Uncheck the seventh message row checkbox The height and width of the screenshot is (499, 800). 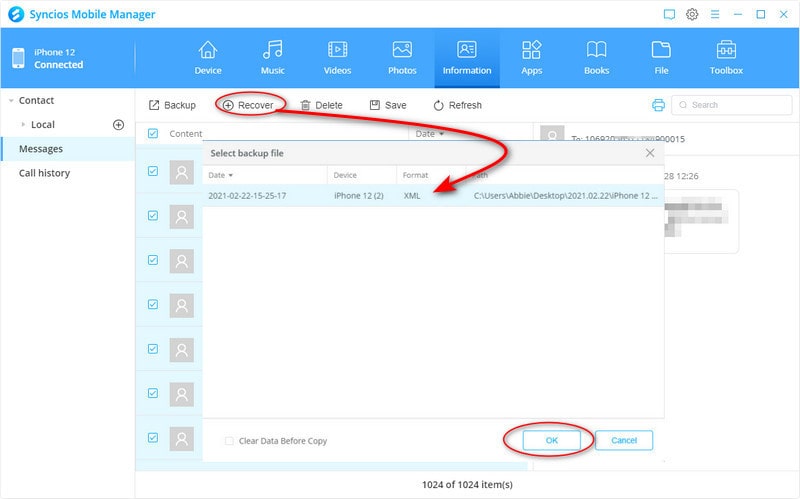click(153, 437)
